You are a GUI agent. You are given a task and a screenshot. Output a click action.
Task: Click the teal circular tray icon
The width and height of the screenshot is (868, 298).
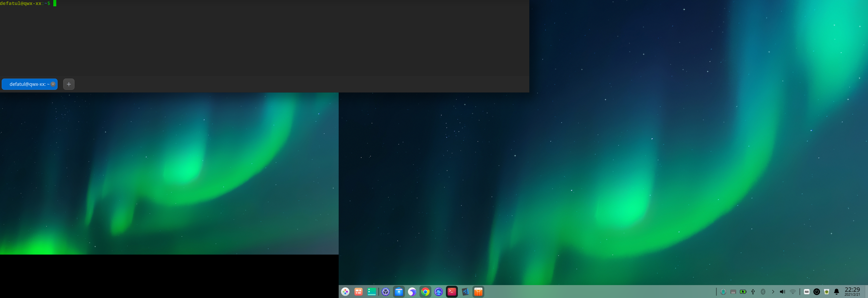pyautogui.click(x=723, y=292)
